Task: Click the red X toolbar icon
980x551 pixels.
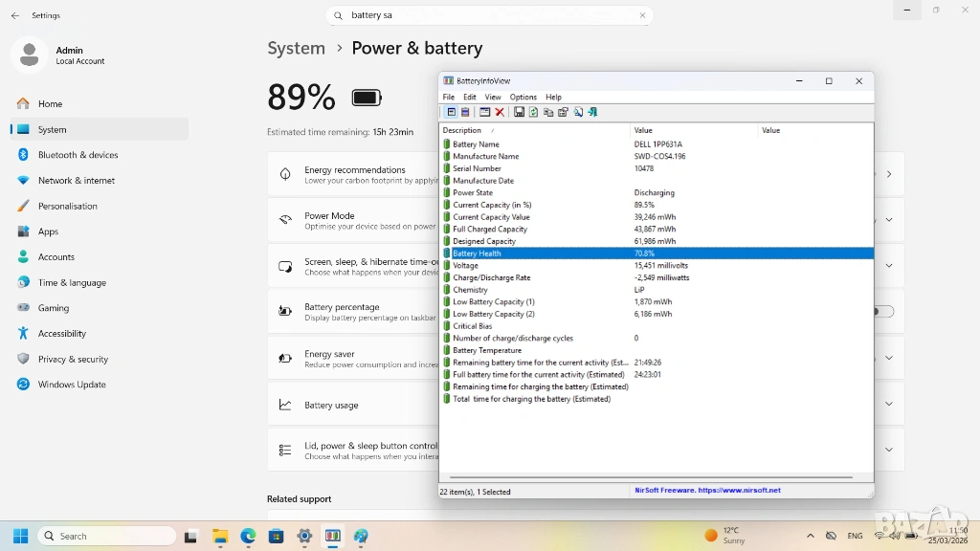Action: pos(500,112)
